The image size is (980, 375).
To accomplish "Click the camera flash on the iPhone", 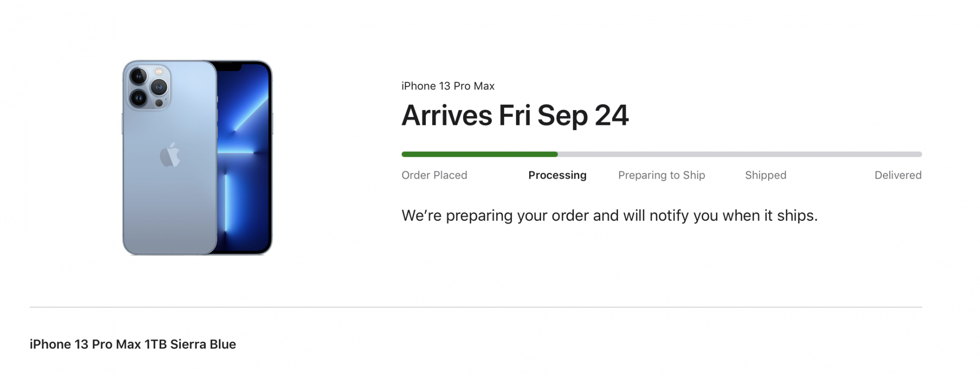I will click(x=159, y=72).
